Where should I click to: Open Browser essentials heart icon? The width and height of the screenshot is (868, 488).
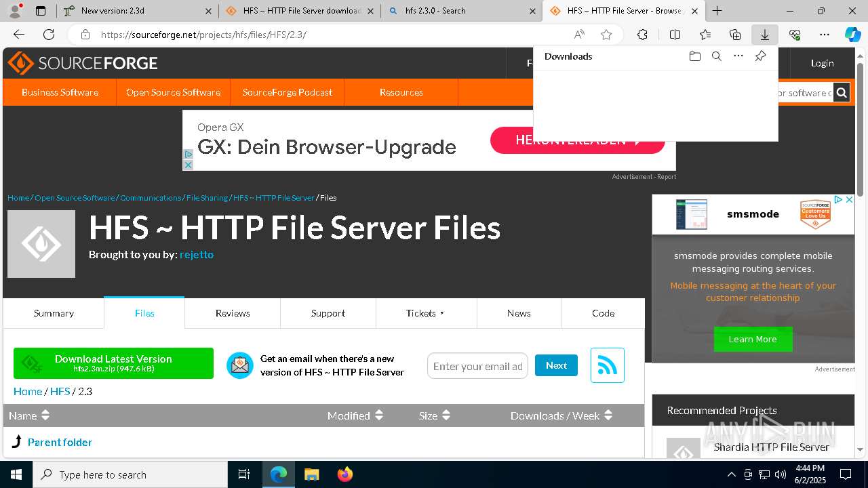pyautogui.click(x=795, y=35)
